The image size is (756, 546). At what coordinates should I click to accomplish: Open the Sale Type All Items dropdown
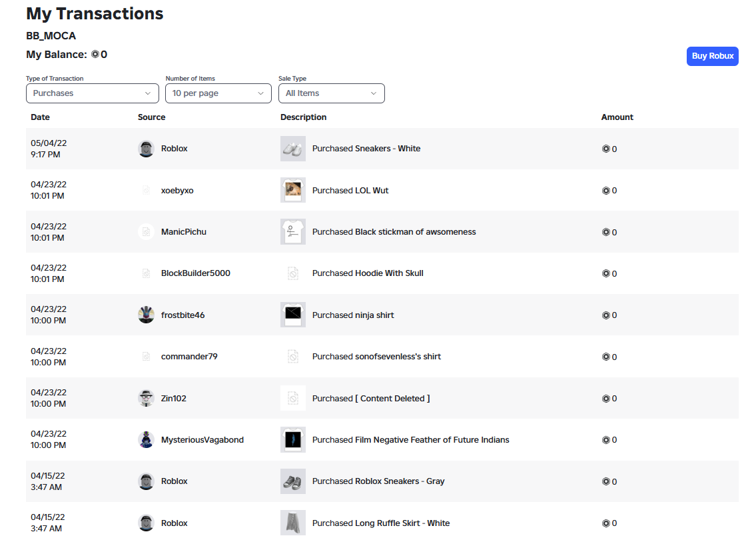tap(332, 93)
